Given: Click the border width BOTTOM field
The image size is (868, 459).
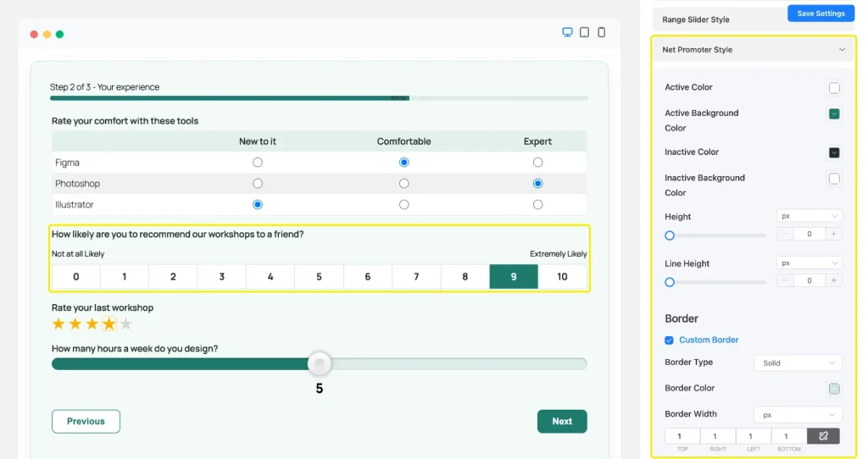Looking at the screenshot, I should pyautogui.click(x=789, y=436).
